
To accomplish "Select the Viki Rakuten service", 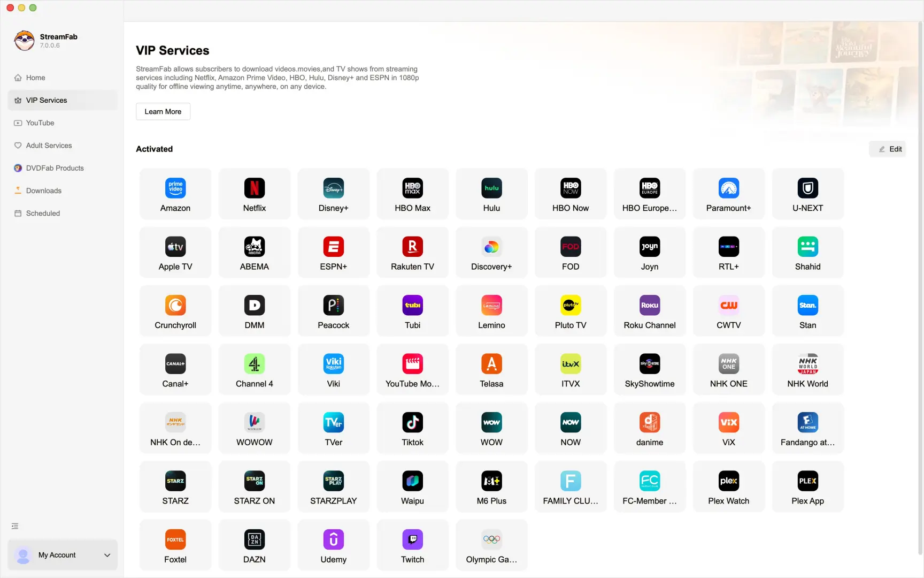I will point(334,370).
